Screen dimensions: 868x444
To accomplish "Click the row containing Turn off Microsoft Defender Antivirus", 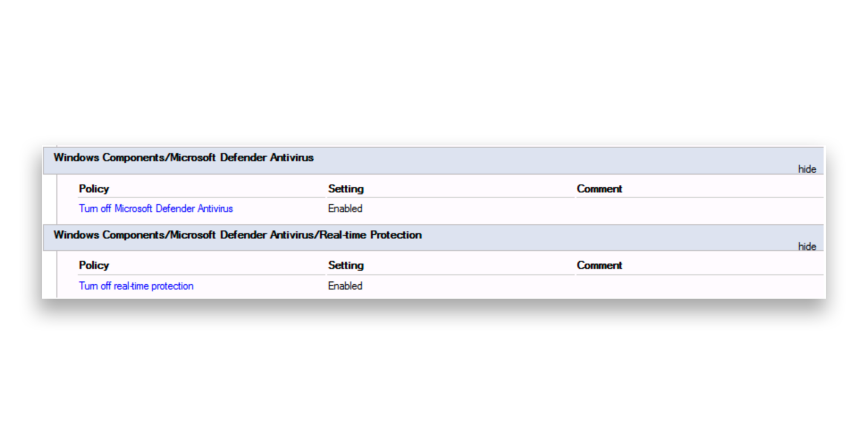I will pos(254,208).
